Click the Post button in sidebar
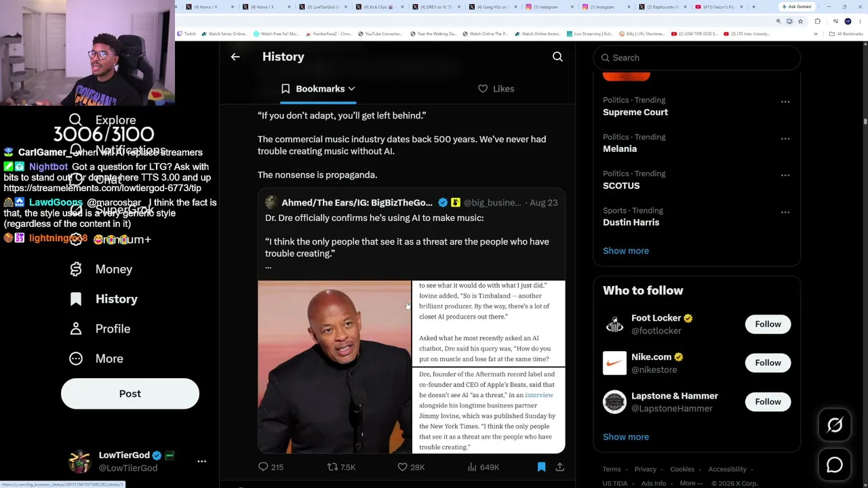Image resolution: width=868 pixels, height=488 pixels. coord(130,394)
